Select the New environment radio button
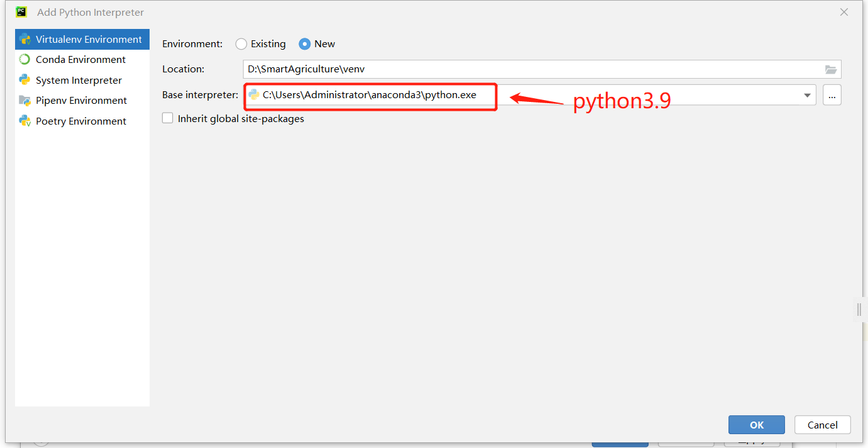Screen dimensions: 868x448 click(x=305, y=44)
